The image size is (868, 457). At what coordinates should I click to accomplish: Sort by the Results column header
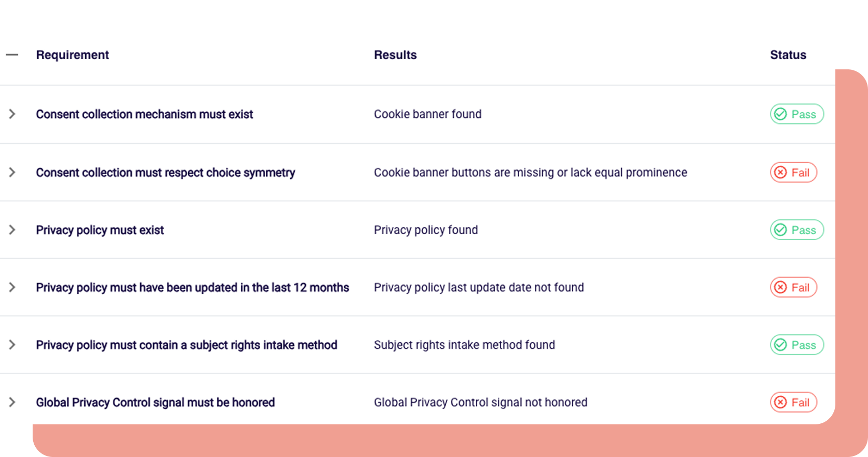click(395, 55)
